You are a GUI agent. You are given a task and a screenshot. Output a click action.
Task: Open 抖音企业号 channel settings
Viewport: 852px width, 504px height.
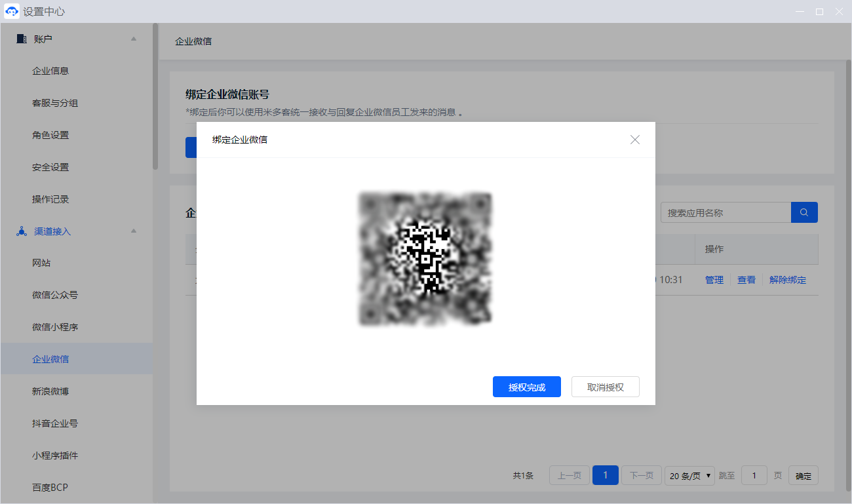(55, 423)
